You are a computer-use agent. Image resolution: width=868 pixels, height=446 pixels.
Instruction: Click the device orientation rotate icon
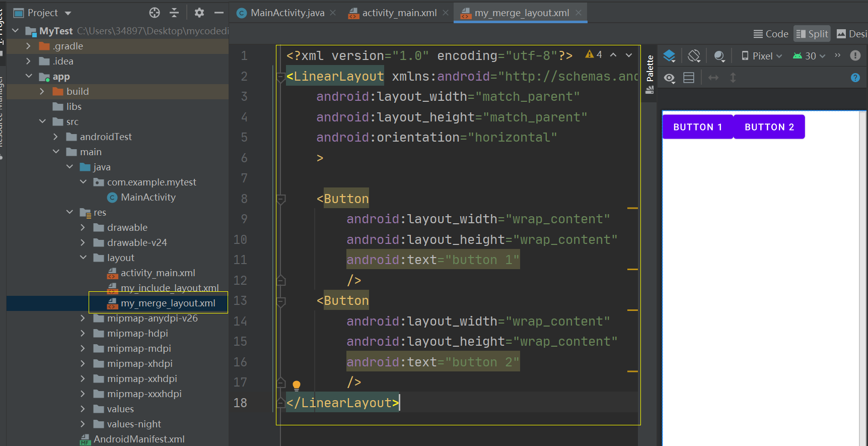[x=694, y=56]
